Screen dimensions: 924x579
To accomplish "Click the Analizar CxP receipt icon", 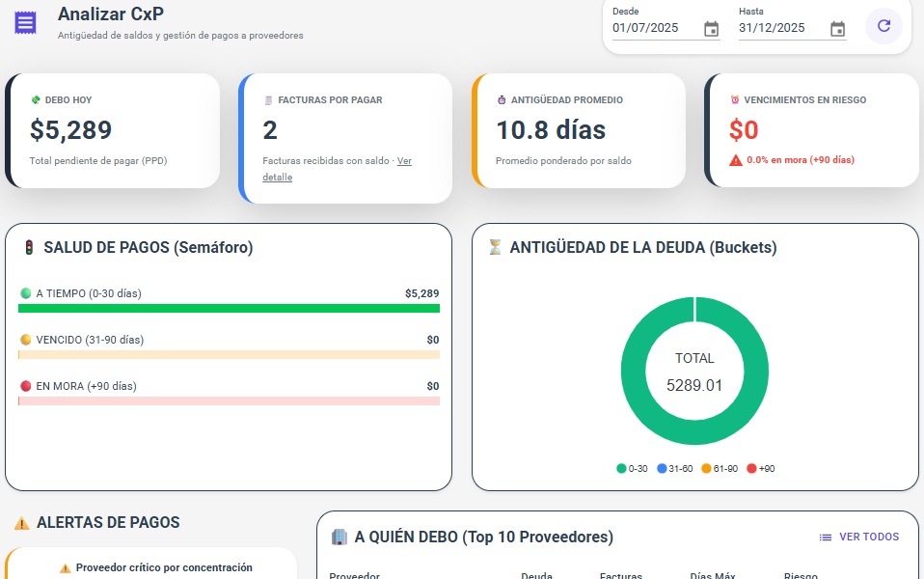I will pyautogui.click(x=26, y=23).
